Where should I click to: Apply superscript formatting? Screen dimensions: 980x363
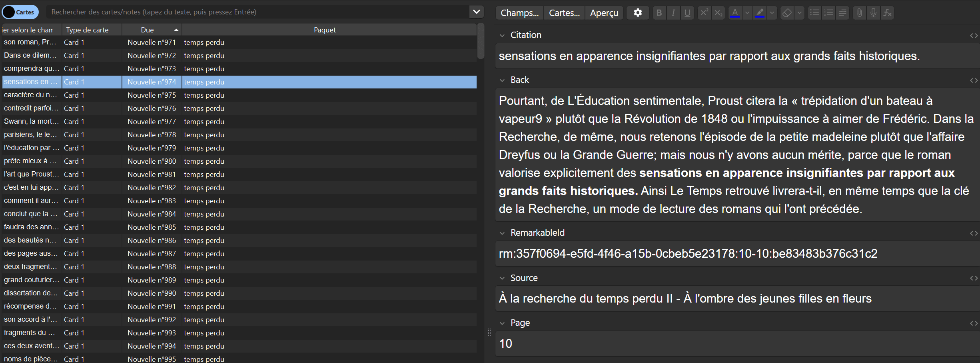click(704, 13)
